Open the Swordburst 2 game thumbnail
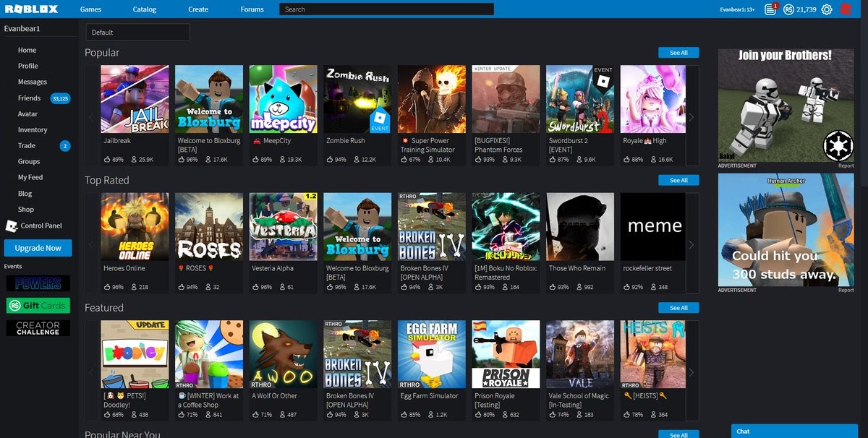This screenshot has width=868, height=438. click(x=580, y=99)
